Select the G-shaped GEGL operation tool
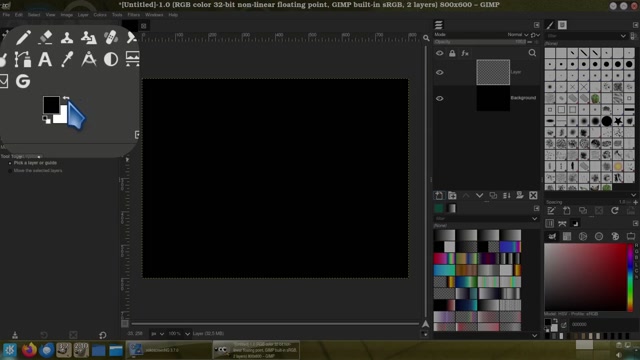Screen dimensions: 640x360 pos(23,81)
